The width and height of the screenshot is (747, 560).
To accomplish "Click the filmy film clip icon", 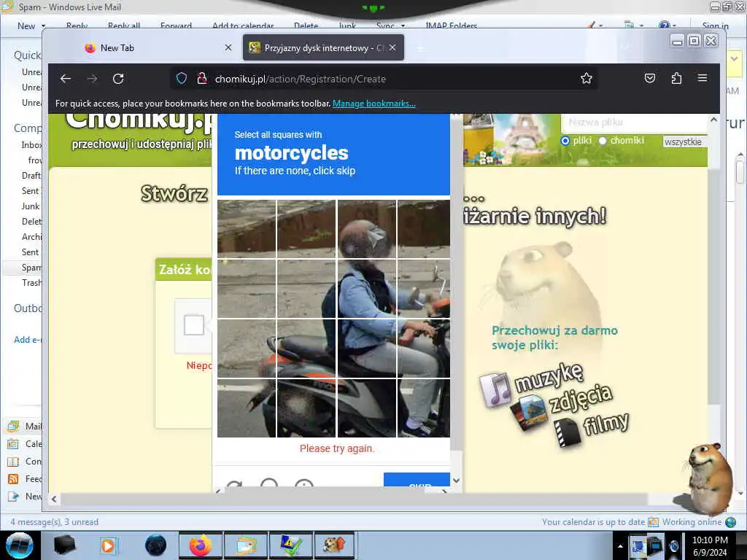I will (567, 432).
